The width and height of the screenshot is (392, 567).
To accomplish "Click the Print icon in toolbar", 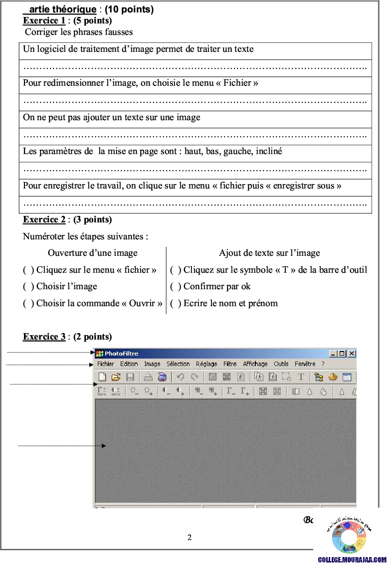I will [x=148, y=378].
